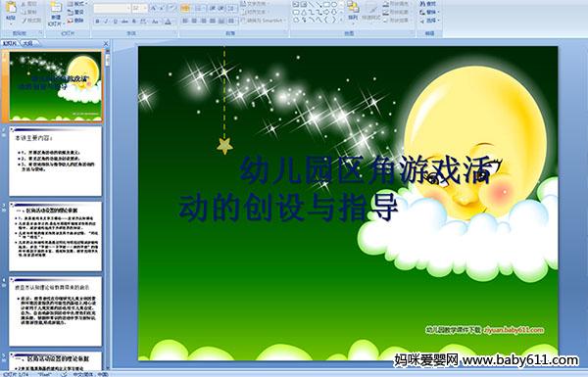Viewport: 588px width, 377px height.
Task: Click the increase font size icon
Action: pyautogui.click(x=154, y=8)
